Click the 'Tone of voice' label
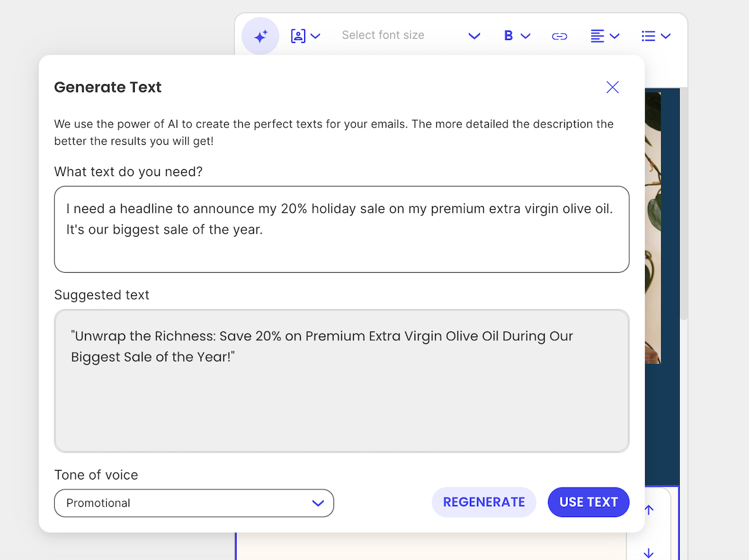749x560 pixels. tap(96, 475)
